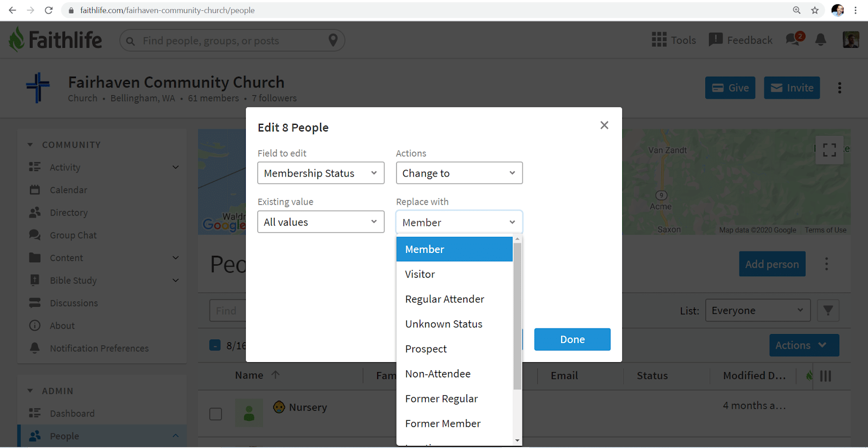The height and width of the screenshot is (448, 868).
Task: Open notifications bell icon
Action: coord(821,40)
